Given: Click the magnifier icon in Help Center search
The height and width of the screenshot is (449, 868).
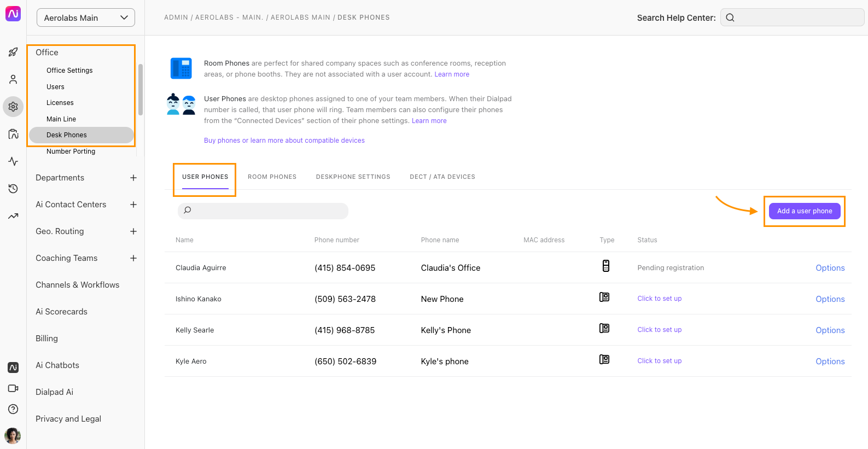Looking at the screenshot, I should tap(730, 18).
